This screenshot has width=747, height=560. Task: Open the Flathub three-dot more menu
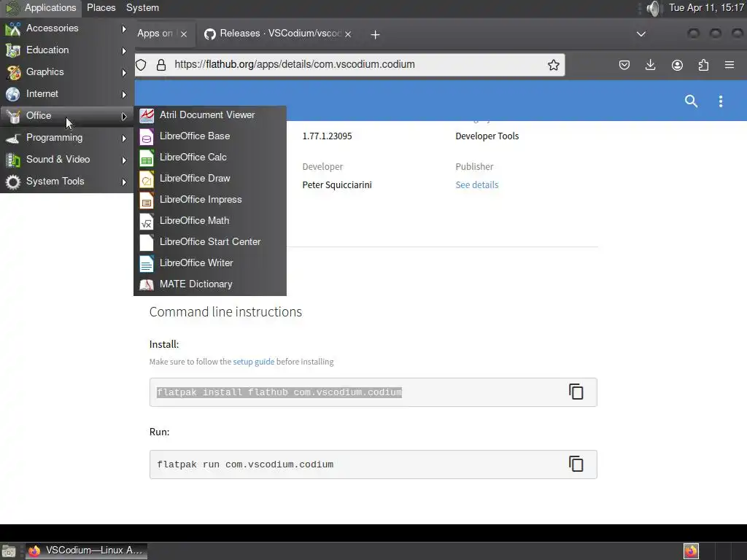coord(720,101)
